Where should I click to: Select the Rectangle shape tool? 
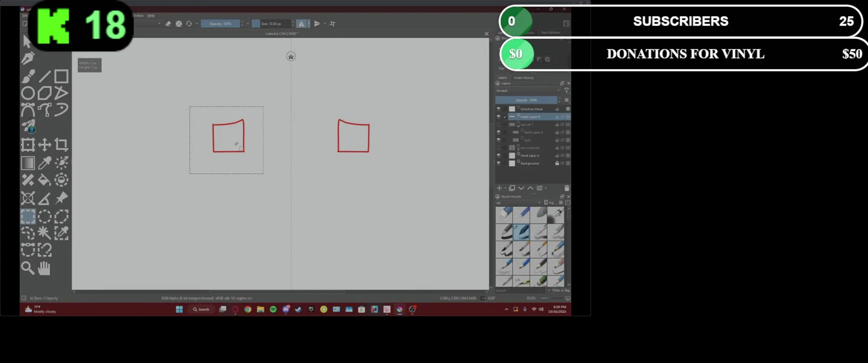[61, 76]
